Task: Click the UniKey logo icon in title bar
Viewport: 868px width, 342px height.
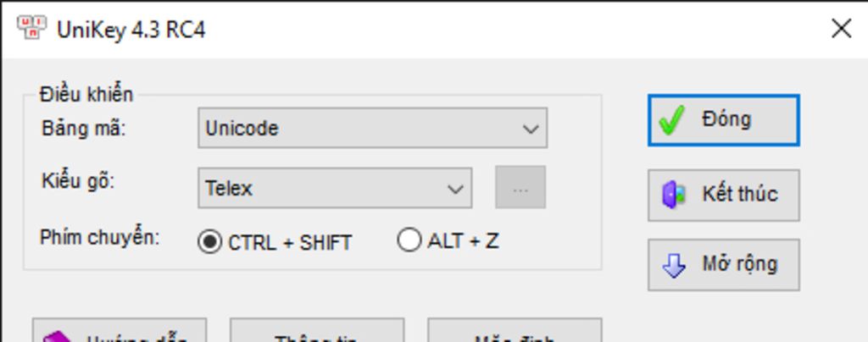Action: [x=31, y=28]
